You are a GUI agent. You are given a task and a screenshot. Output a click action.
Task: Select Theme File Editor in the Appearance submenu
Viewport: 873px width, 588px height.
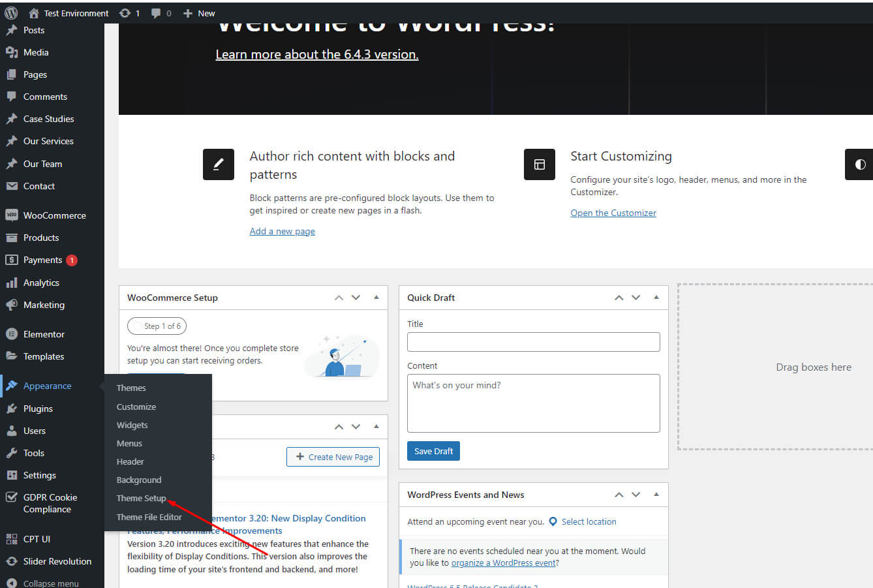pos(149,517)
